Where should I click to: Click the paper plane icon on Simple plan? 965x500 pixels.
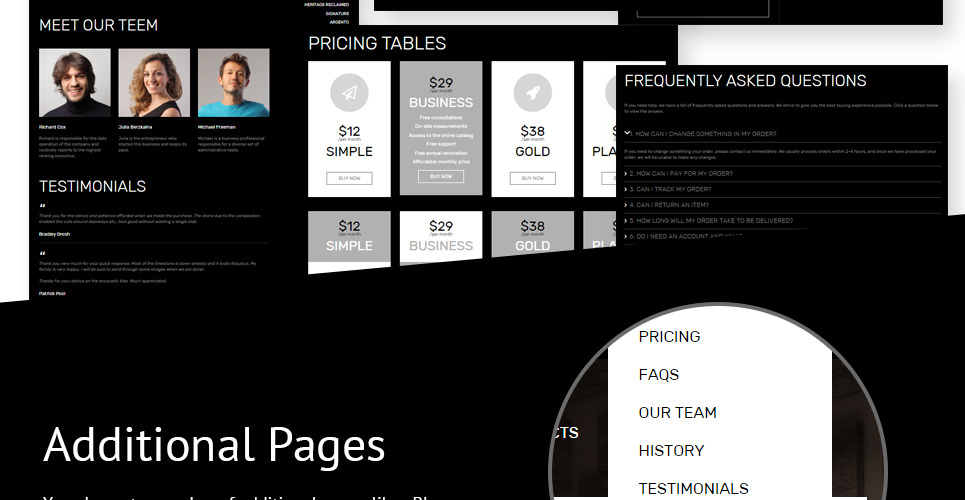tap(349, 93)
